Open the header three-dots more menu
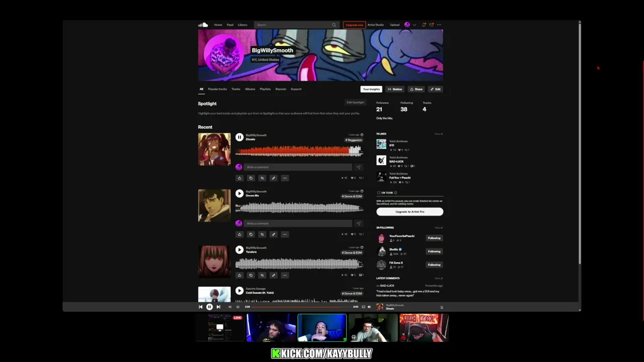644x362 pixels. [439, 25]
